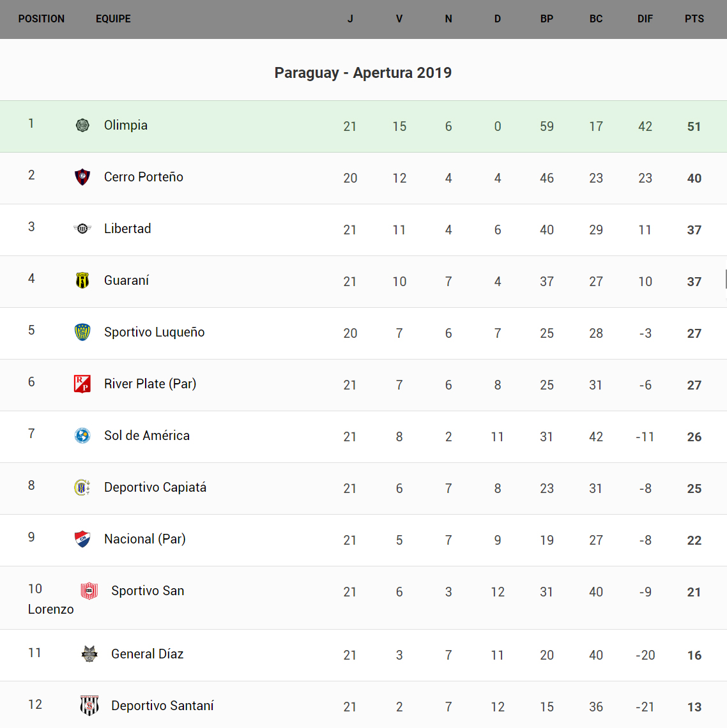Click the Deportivo Santaní crest icon
The width and height of the screenshot is (727, 728).
point(89,706)
